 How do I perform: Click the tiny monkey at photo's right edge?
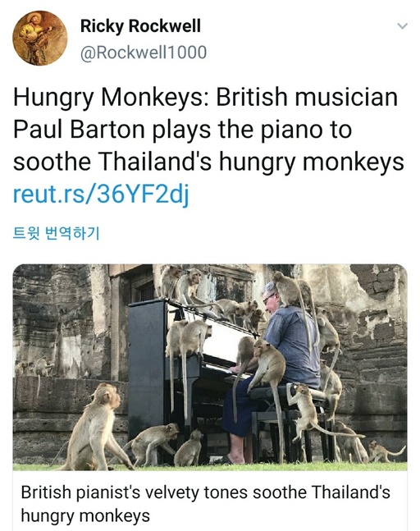384,451
